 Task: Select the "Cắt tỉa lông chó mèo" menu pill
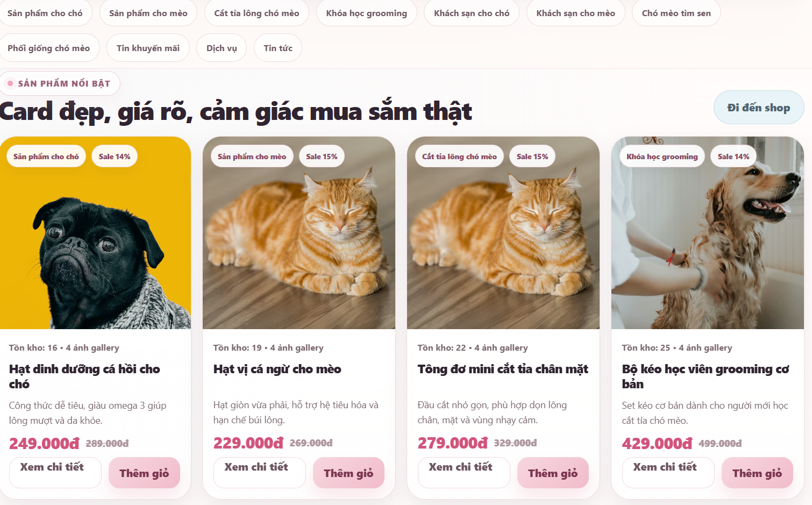click(257, 13)
